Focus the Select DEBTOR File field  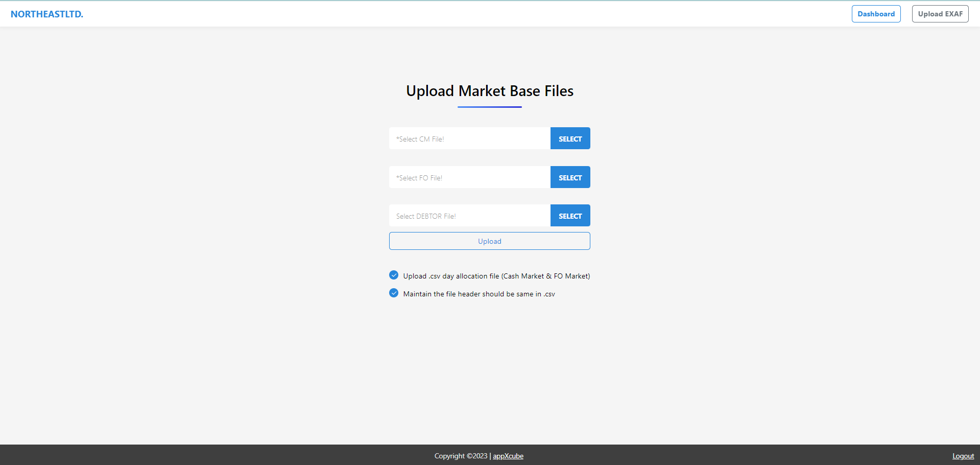469,216
